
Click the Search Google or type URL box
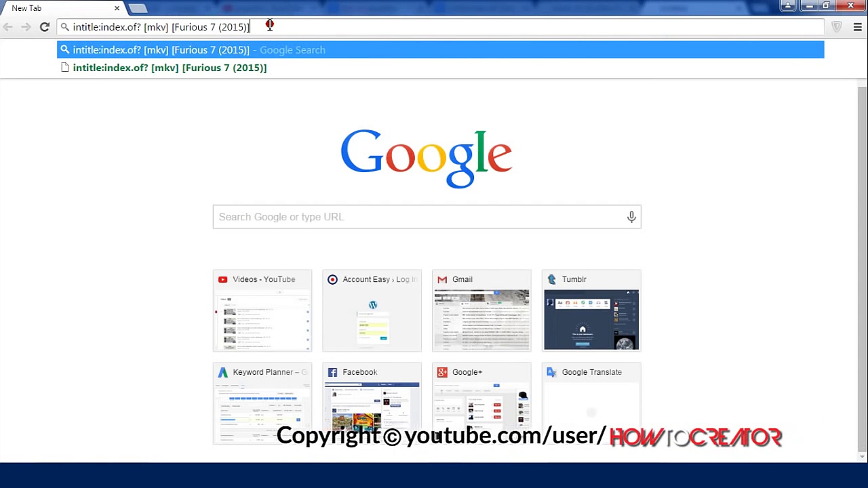(427, 217)
